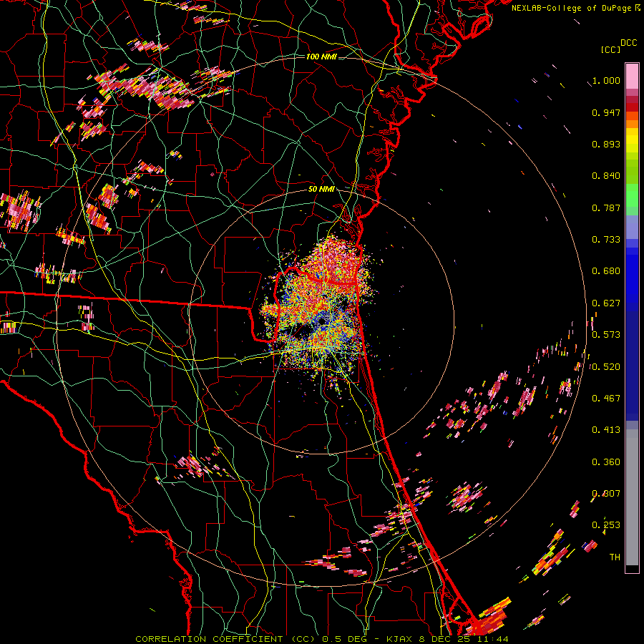Screen dimensions: 644x644
Task: Click the 0.467 scale value
Action: tap(606, 399)
